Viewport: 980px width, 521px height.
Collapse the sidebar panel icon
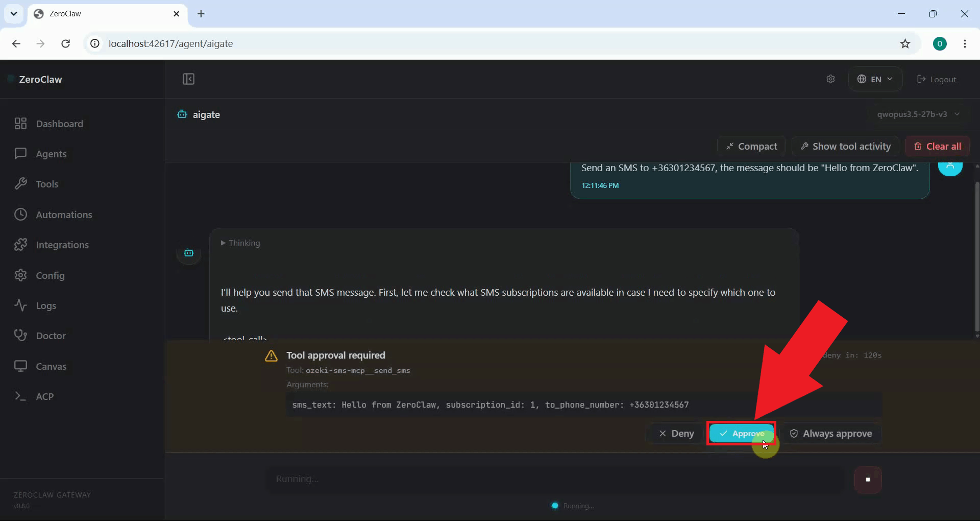click(188, 79)
